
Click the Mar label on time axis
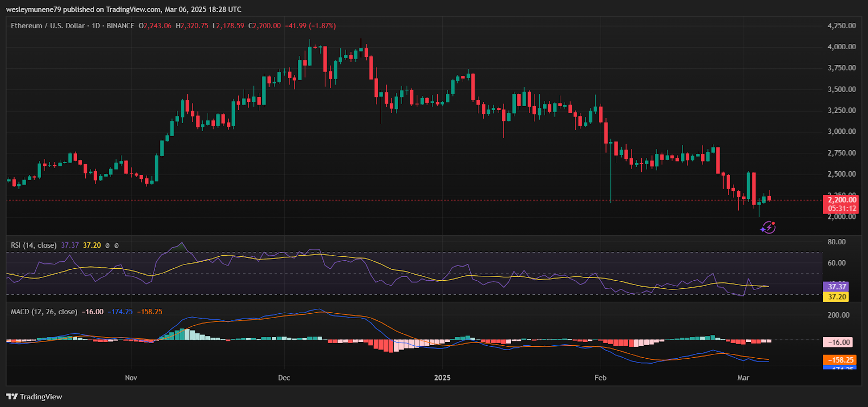pyautogui.click(x=743, y=378)
